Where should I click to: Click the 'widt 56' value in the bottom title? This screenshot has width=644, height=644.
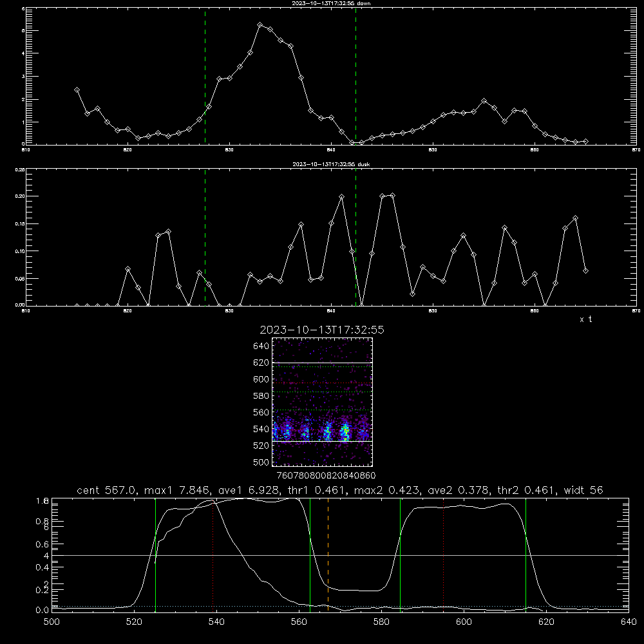click(583, 490)
